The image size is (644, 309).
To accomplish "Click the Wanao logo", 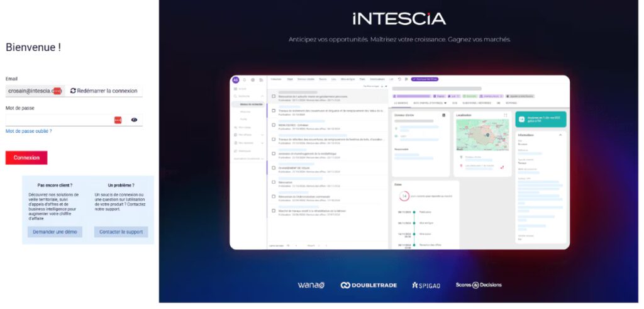I will click(x=311, y=285).
